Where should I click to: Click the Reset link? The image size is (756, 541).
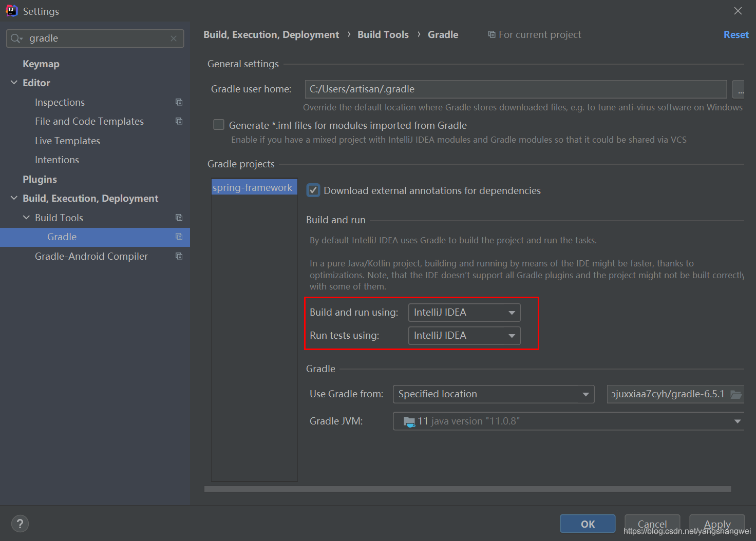point(736,34)
